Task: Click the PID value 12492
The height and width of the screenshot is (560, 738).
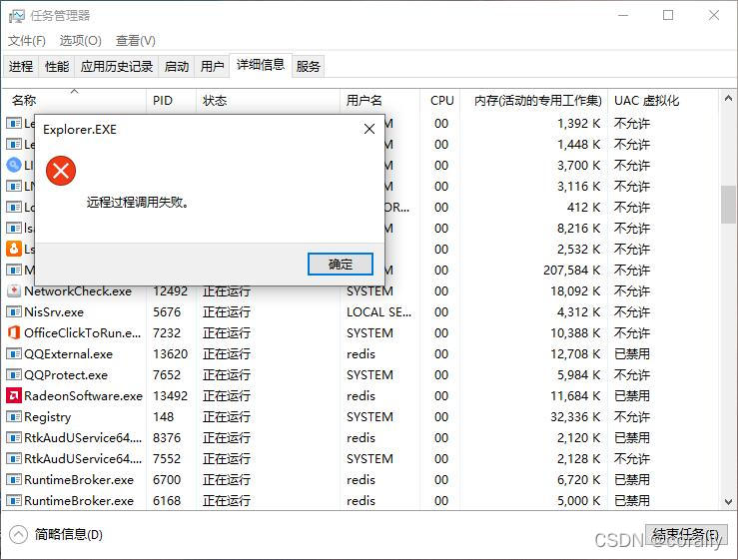Action: (x=170, y=291)
